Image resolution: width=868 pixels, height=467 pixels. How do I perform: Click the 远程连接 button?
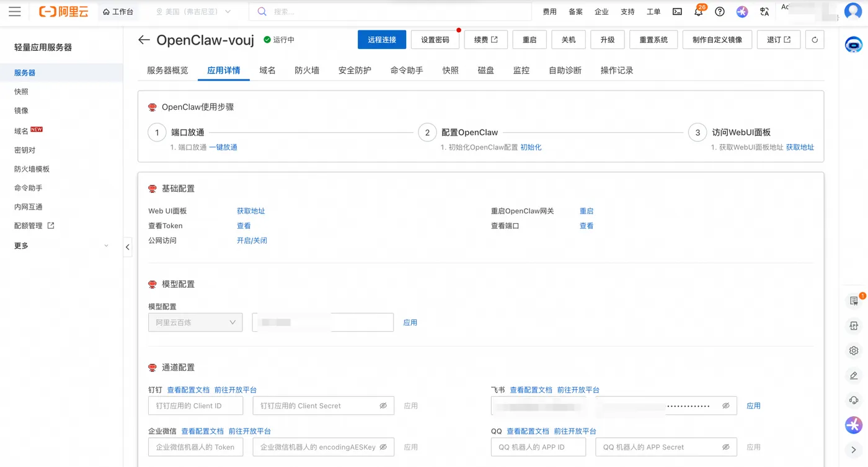coord(381,40)
